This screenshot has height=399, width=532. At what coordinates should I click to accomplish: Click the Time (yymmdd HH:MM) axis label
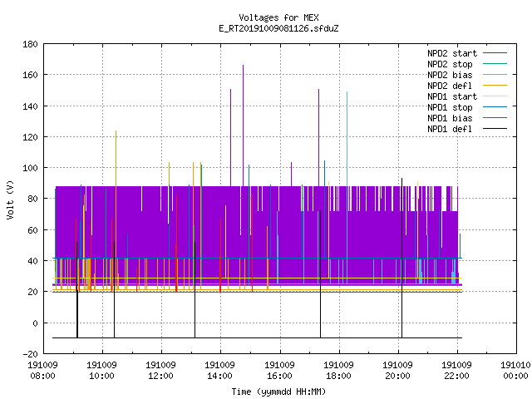[278, 392]
